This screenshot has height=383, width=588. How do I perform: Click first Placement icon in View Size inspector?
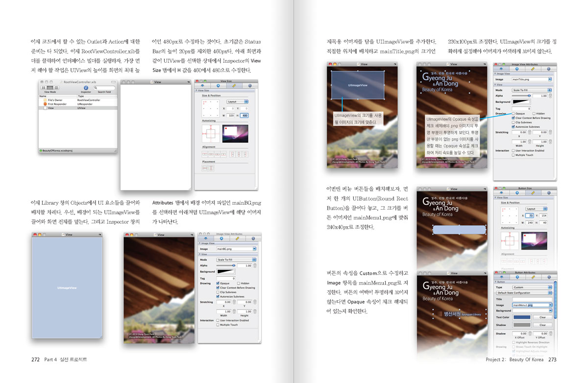pos(205,168)
